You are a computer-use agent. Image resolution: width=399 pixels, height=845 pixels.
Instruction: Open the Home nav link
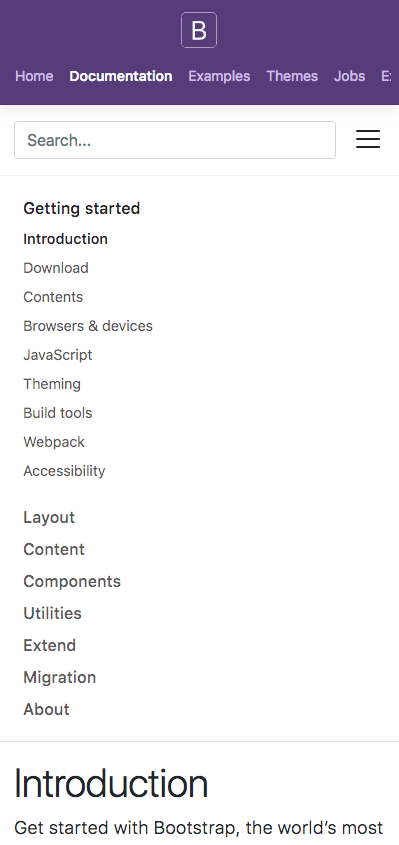click(x=34, y=76)
